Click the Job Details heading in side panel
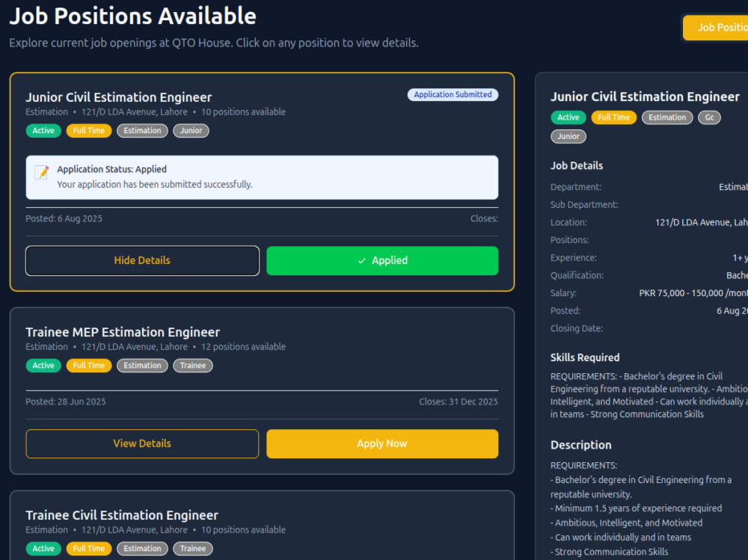 point(577,166)
